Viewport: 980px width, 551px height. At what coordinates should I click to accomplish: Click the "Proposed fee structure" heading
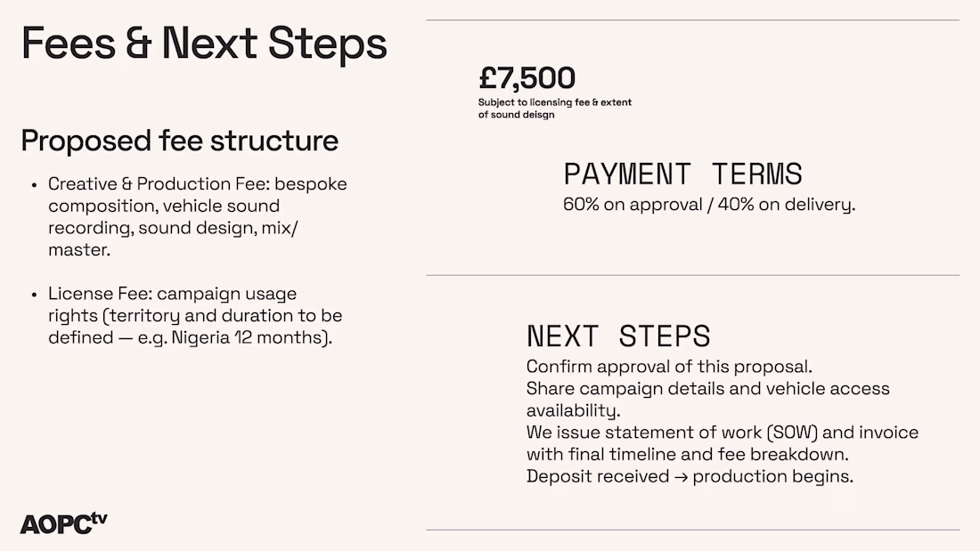(180, 141)
